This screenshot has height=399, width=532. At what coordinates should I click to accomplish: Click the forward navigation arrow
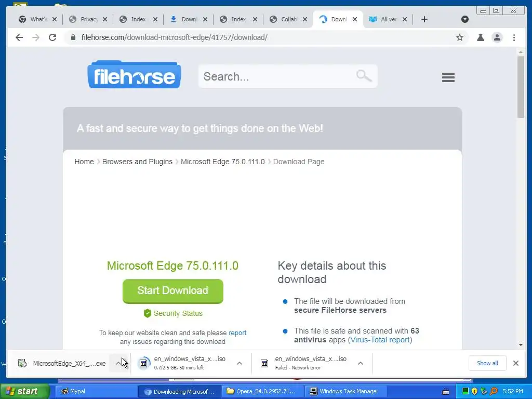click(36, 37)
